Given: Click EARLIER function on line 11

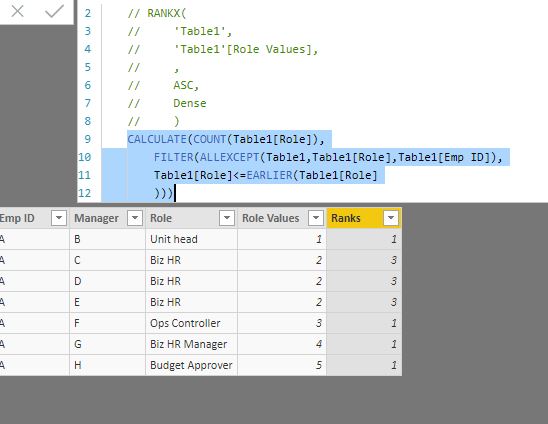Looking at the screenshot, I should click(269, 175).
